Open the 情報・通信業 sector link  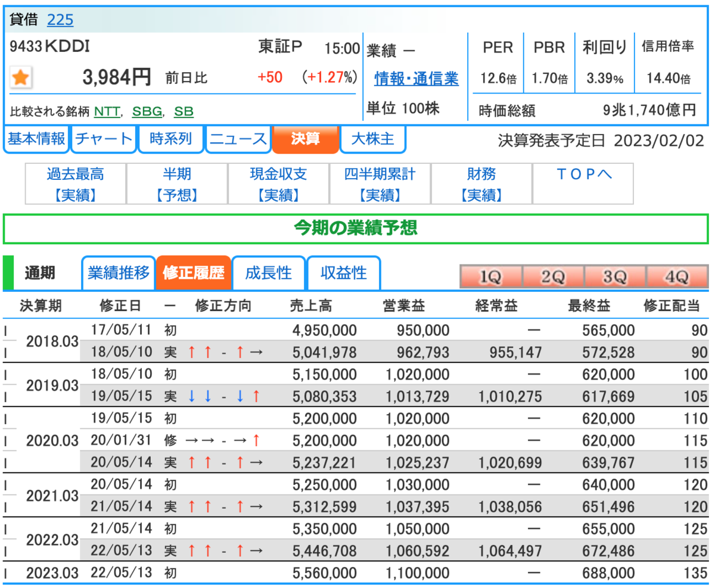[x=416, y=77]
